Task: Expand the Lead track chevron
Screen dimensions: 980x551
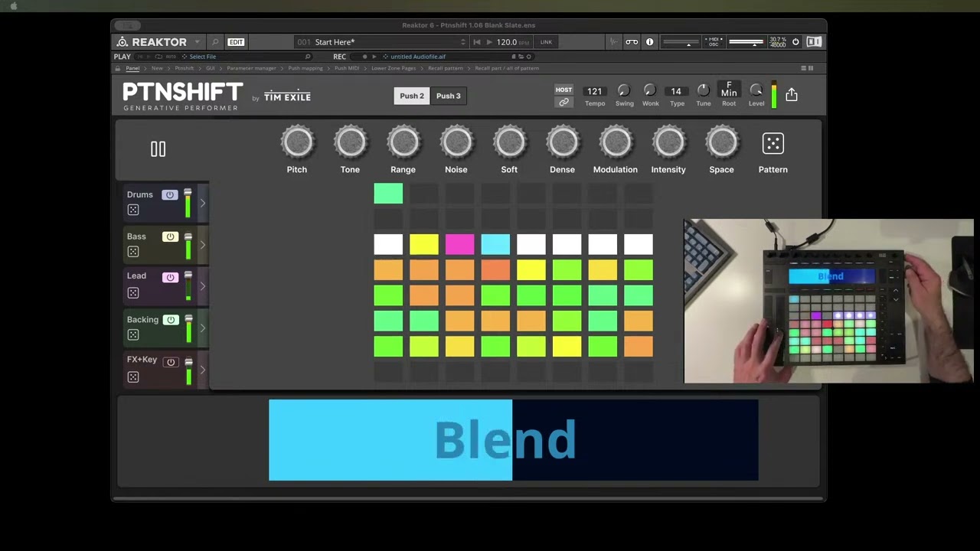Action: [203, 286]
